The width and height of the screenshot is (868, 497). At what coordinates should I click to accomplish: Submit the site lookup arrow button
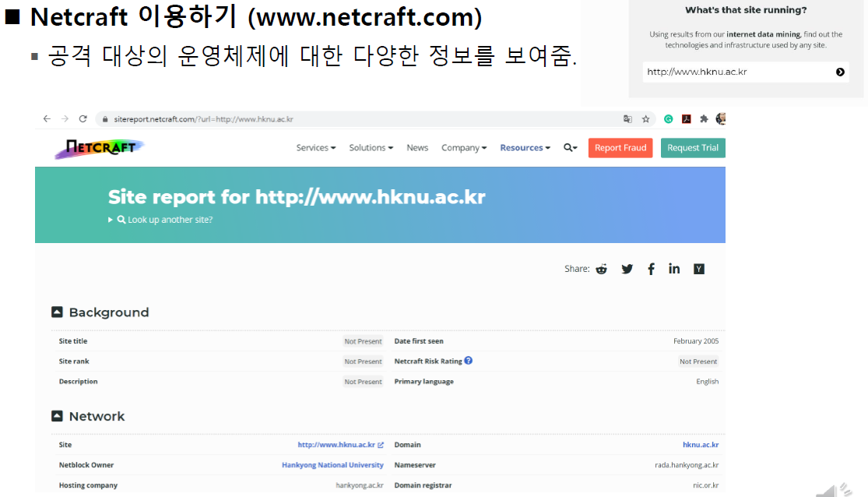[840, 72]
